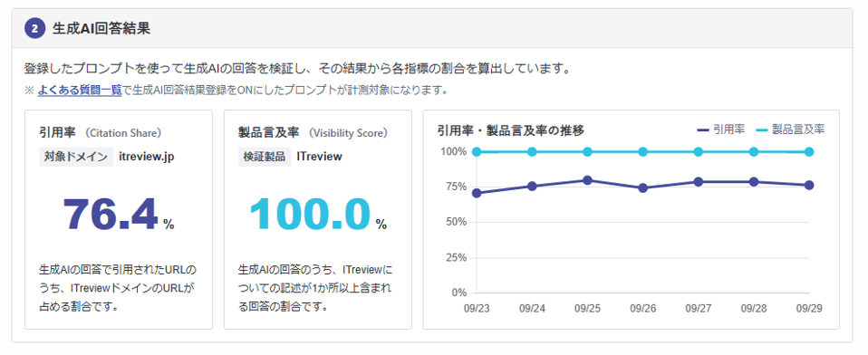Click the 引用率 data point for 09/28
The image size is (868, 355).
point(754,182)
